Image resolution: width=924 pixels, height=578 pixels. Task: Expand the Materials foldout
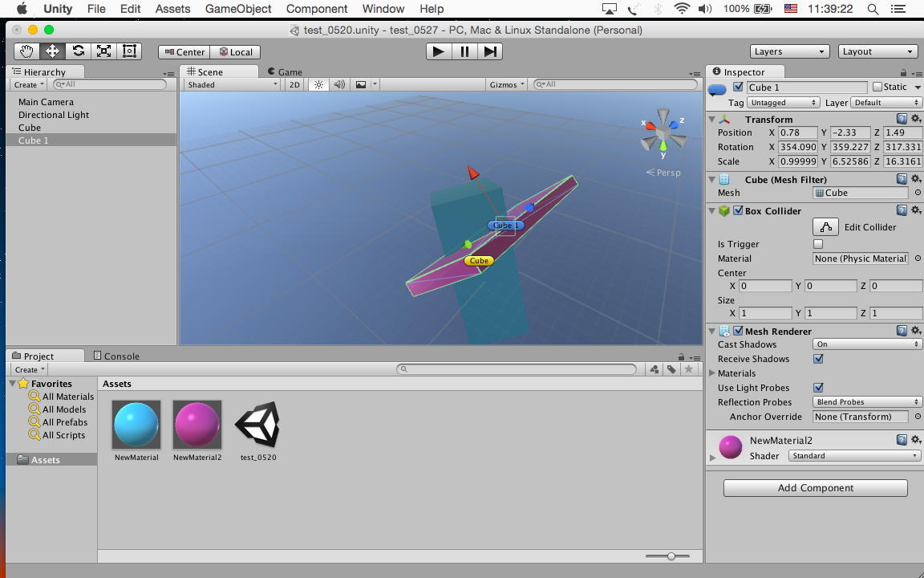coord(712,373)
